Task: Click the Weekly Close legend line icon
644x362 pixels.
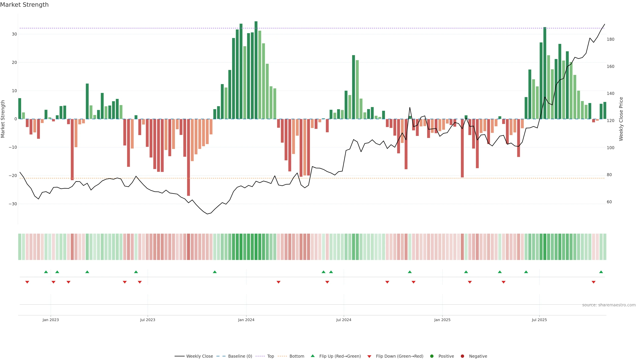Action: pyautogui.click(x=179, y=356)
